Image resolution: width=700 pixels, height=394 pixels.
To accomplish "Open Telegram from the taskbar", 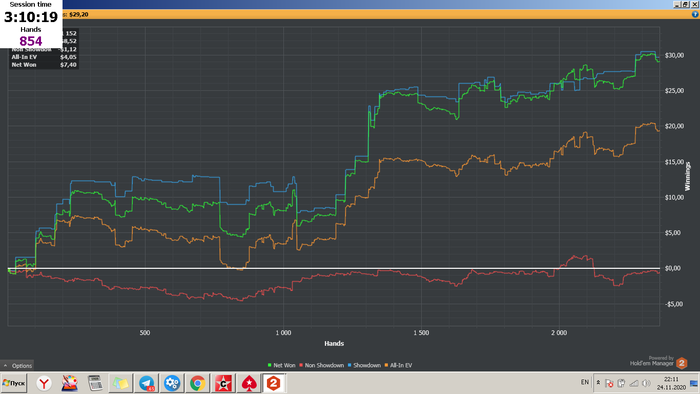I will pyautogui.click(x=146, y=383).
